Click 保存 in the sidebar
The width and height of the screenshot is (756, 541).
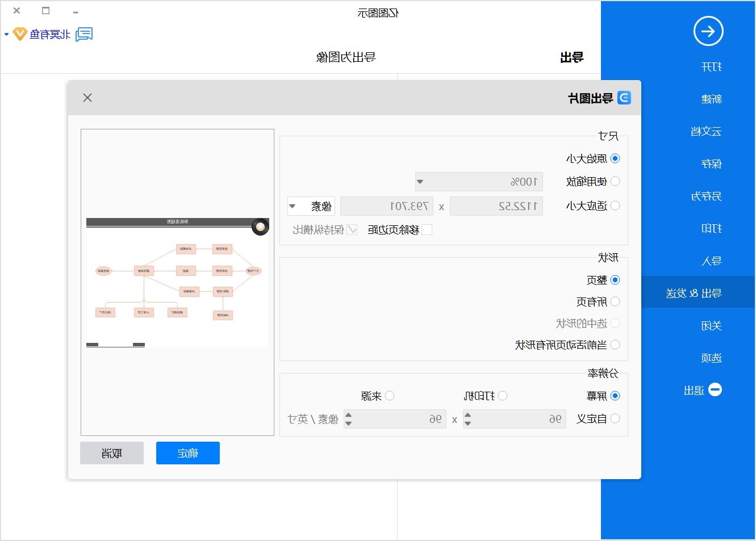coord(712,164)
